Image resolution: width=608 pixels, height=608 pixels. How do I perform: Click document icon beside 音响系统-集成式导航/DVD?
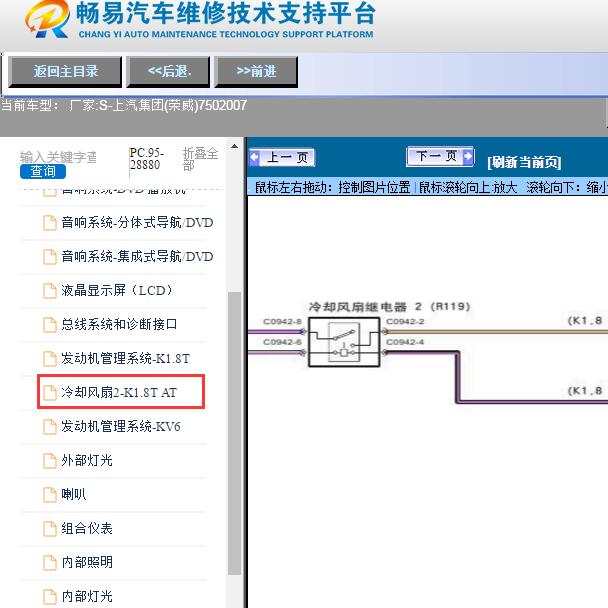click(50, 257)
